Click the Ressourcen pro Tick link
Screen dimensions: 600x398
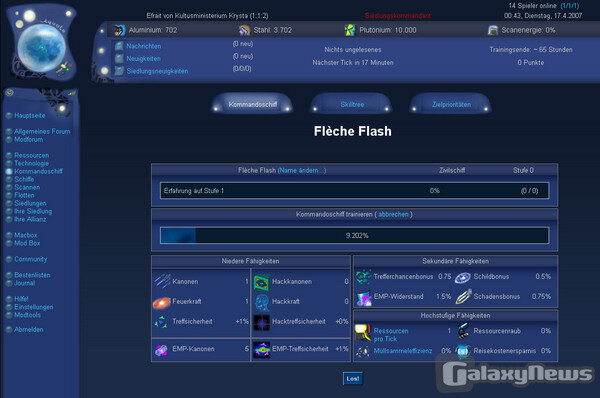(x=391, y=335)
